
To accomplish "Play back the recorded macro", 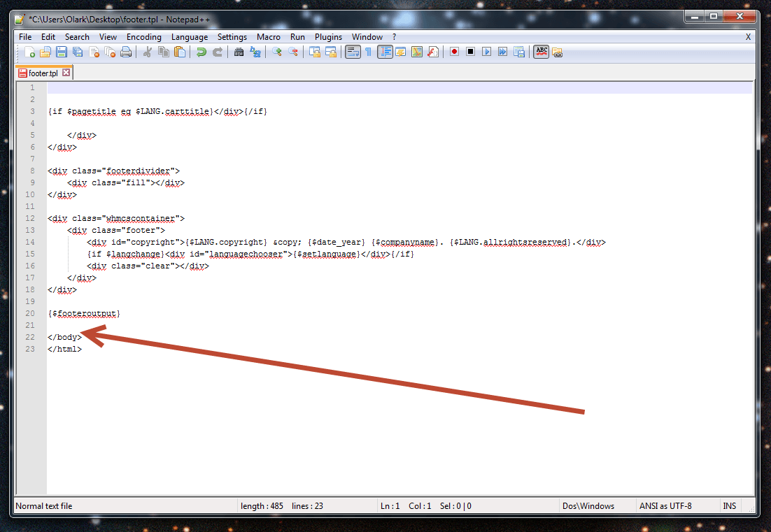I will point(486,51).
